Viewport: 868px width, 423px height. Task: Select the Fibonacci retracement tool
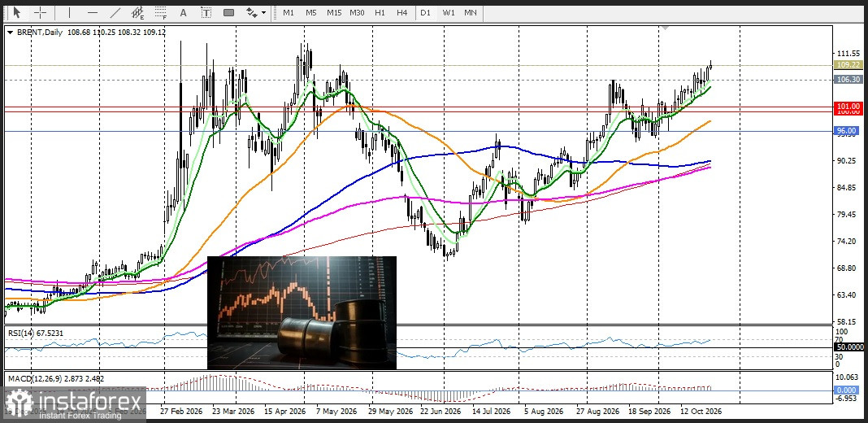[x=161, y=11]
